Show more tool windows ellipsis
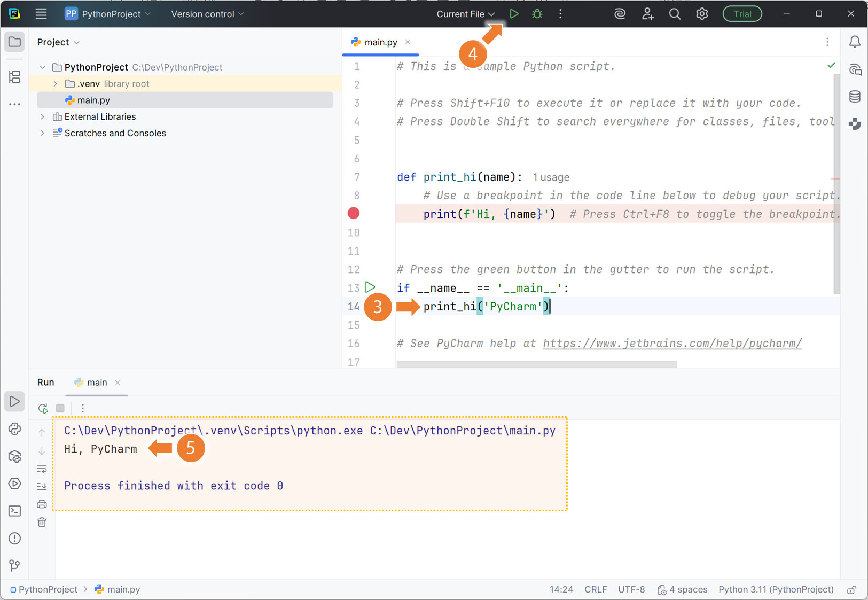The height and width of the screenshot is (600, 868). [15, 105]
